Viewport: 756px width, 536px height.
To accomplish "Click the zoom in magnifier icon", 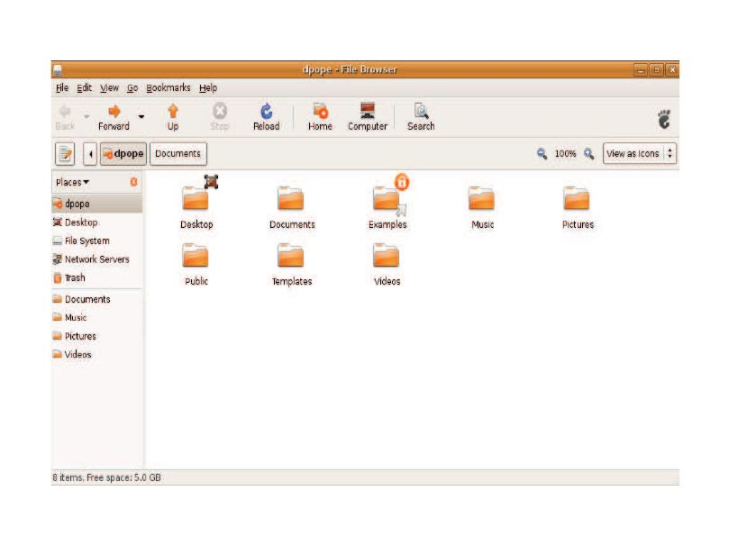I will pos(588,154).
